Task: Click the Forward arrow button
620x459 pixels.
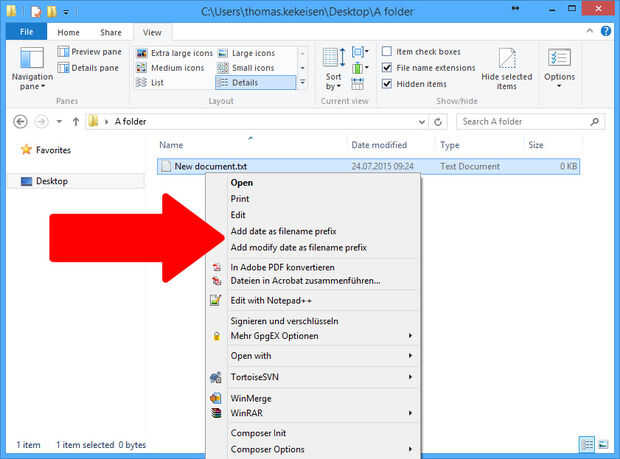Action: tap(41, 122)
